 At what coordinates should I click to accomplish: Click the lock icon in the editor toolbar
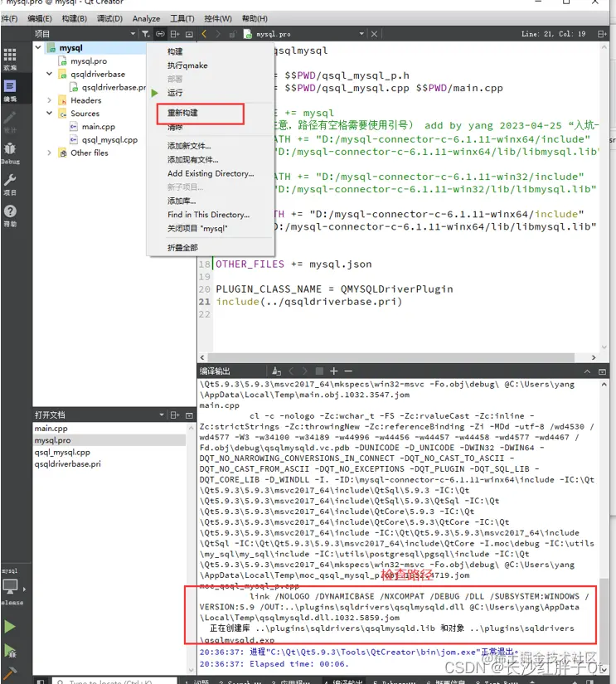[232, 34]
